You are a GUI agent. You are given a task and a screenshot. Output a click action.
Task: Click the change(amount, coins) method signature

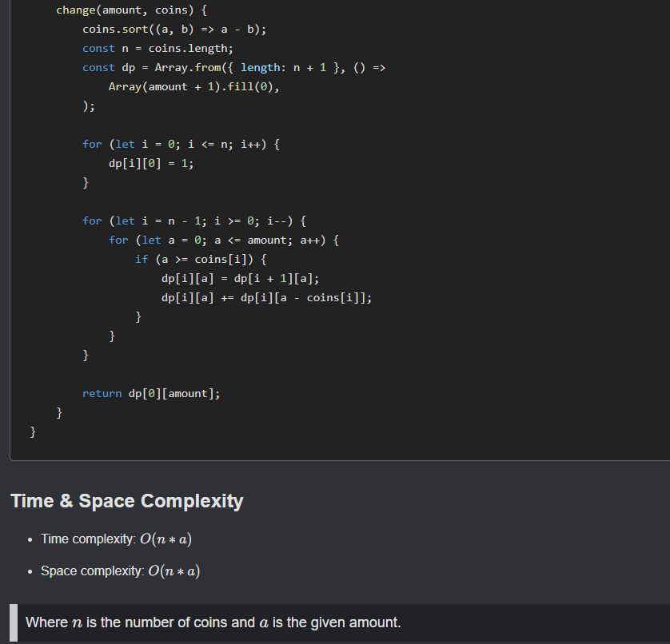point(133,10)
